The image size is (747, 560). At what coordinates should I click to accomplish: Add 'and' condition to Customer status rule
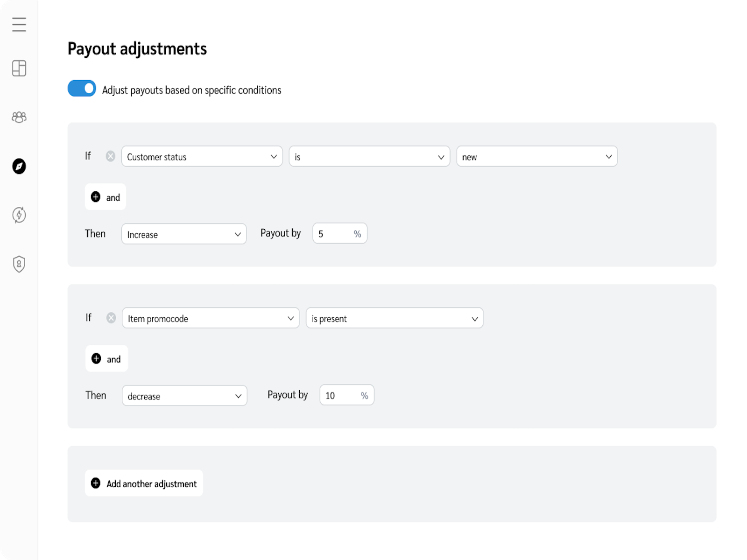(106, 197)
